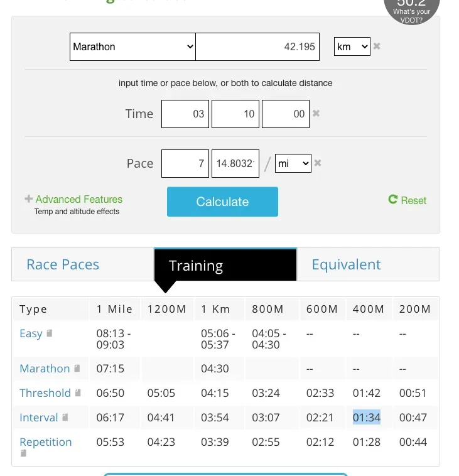Click the Repetition pace info note icon
Viewport: 459px width, 476px height.
(x=24, y=453)
